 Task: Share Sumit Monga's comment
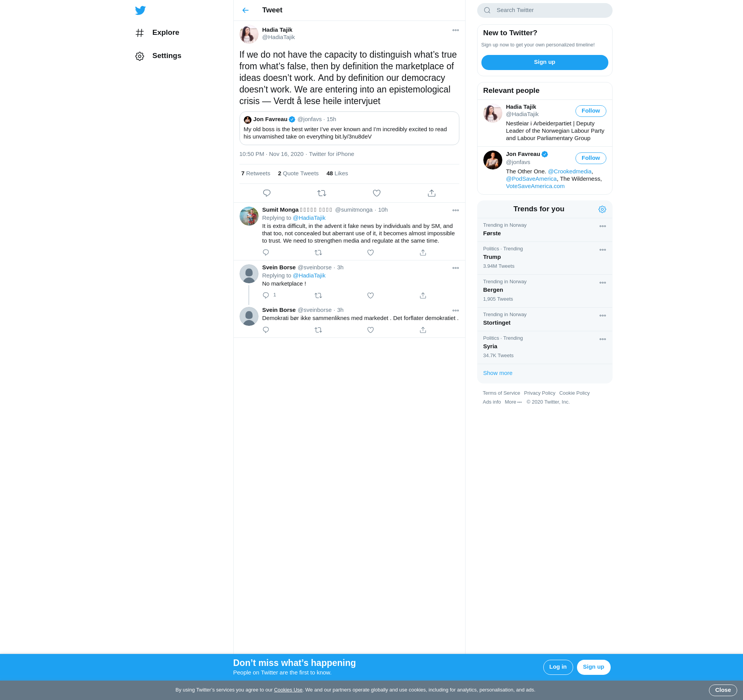tap(423, 253)
